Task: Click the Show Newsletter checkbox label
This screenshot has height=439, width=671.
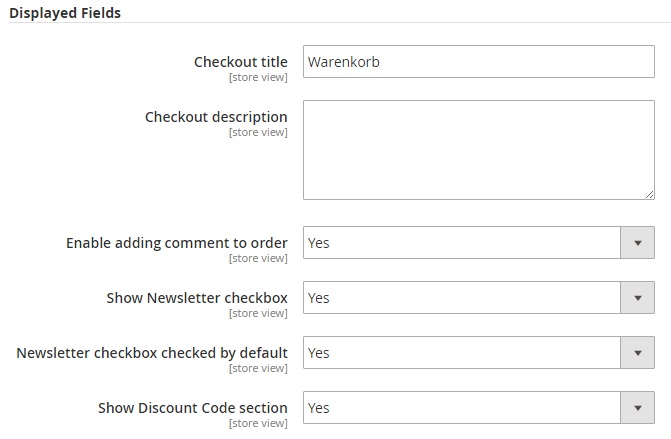Action: click(x=197, y=298)
